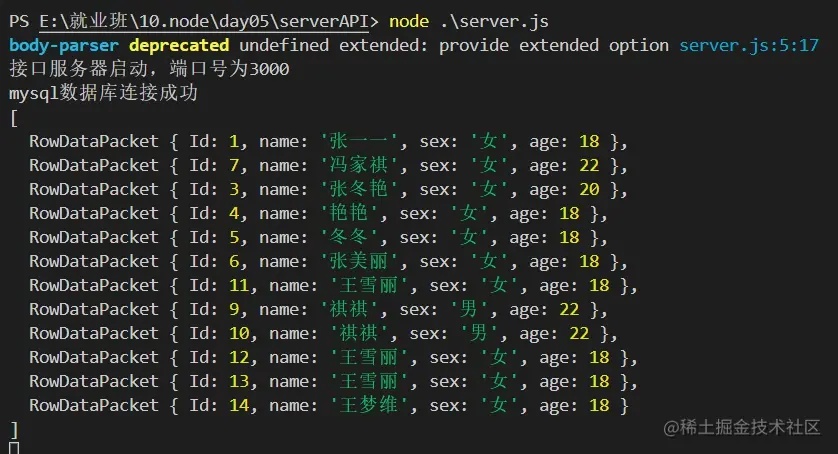The height and width of the screenshot is (454, 838).
Task: Click the name '冬冬' in row Id 5
Action: point(348,237)
